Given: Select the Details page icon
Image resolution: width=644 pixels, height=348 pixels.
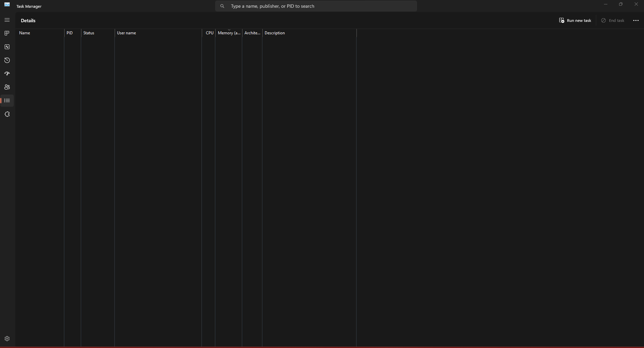Looking at the screenshot, I should [7, 101].
